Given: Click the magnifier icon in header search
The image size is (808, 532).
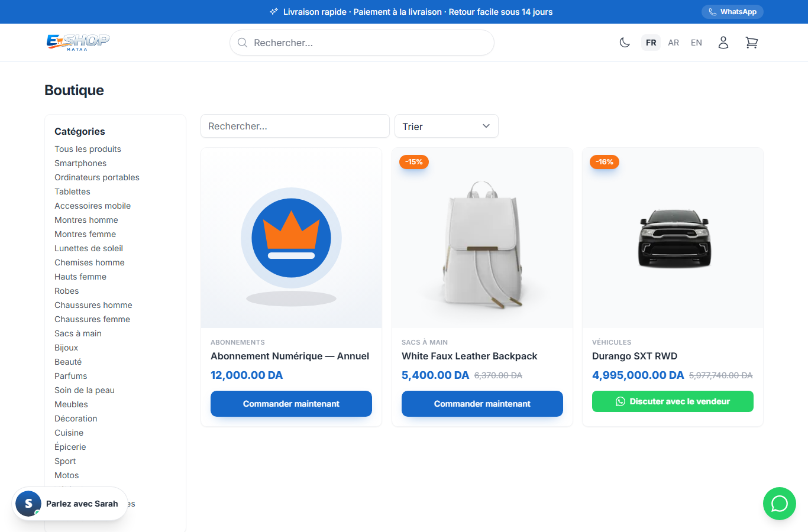Looking at the screenshot, I should click(243, 43).
